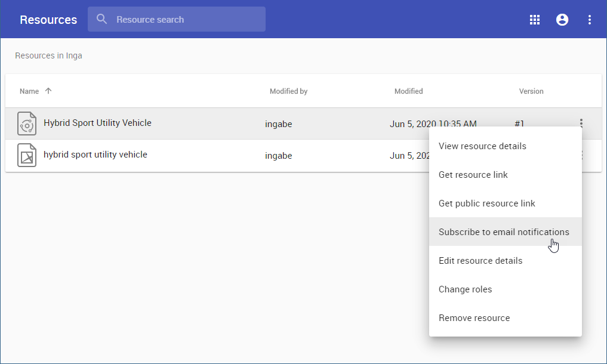Click the sort arrow next to Name
Viewport: 607px width, 364px height.
click(48, 91)
